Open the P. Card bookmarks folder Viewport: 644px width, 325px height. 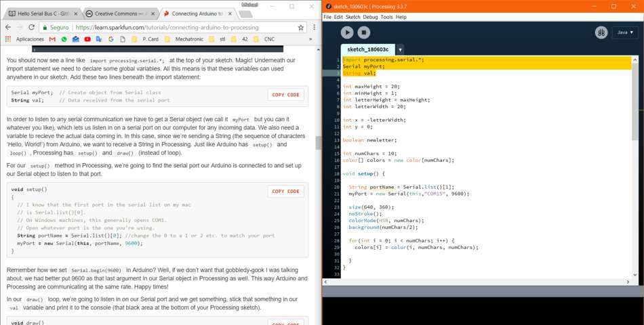coord(145,39)
